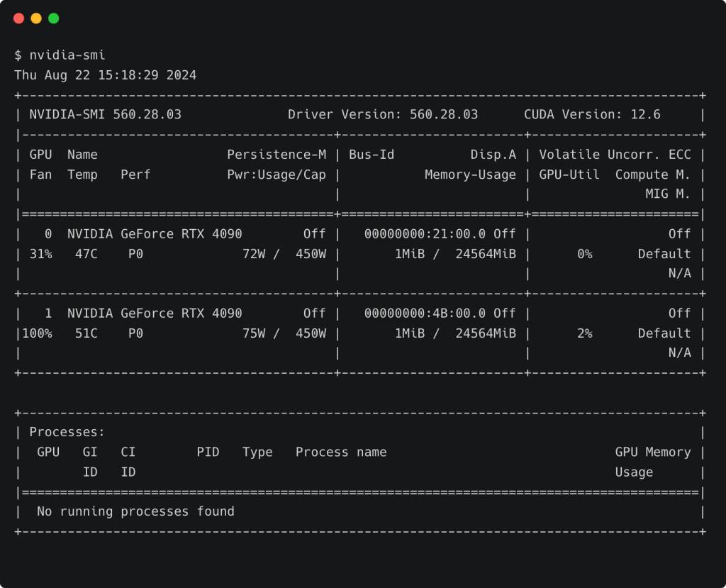Select the "Pwr:Usage/Cap" header

277,174
